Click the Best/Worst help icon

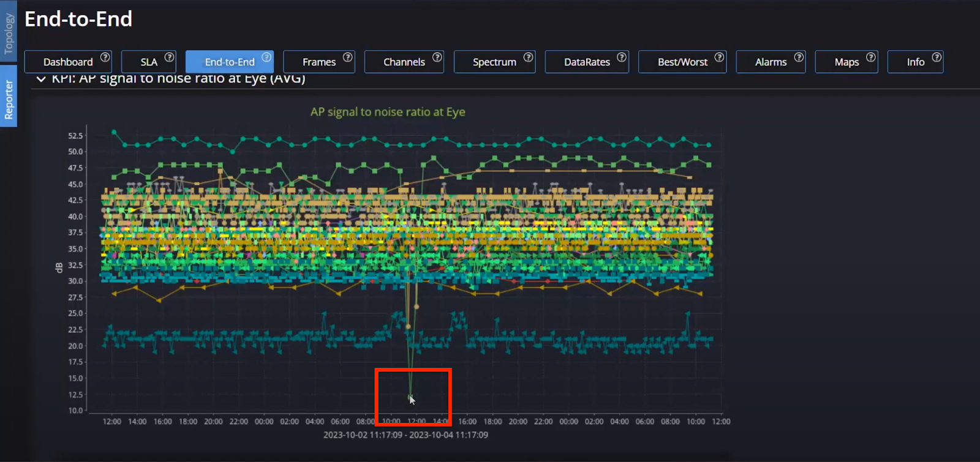click(719, 57)
